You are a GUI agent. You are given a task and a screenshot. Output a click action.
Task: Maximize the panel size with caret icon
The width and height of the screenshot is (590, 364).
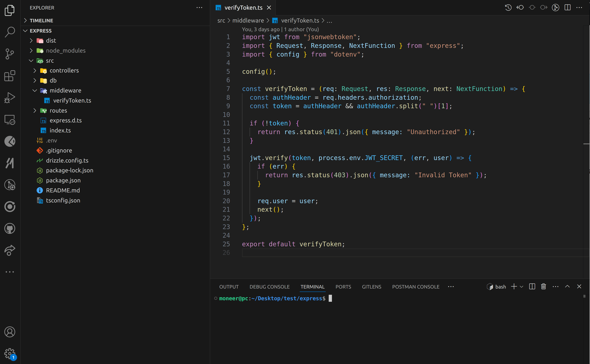pyautogui.click(x=567, y=286)
